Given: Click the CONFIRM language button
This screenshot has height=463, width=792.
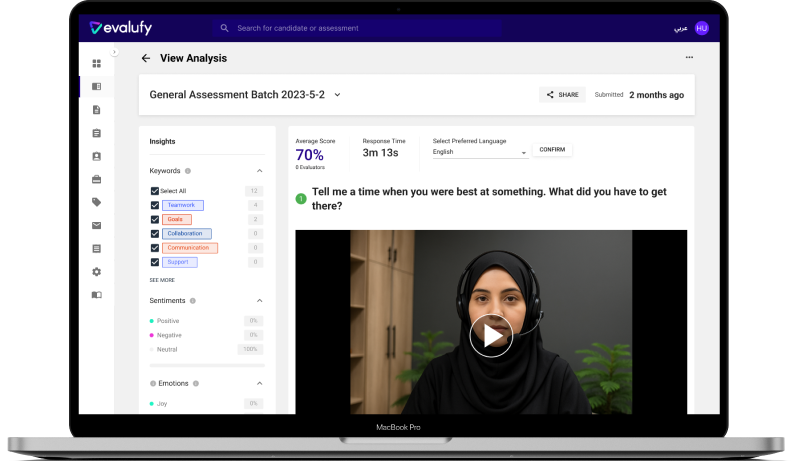Looking at the screenshot, I should click(552, 150).
